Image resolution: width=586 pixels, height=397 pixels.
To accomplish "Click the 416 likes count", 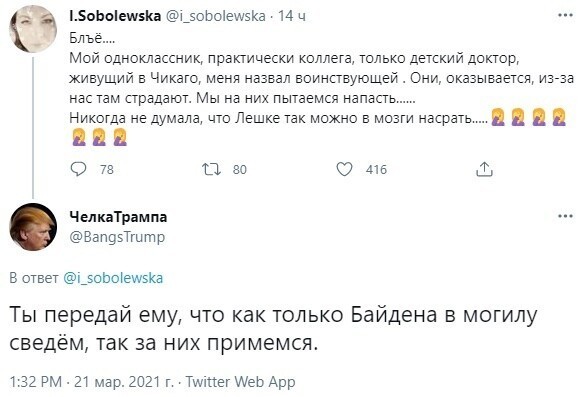I will pyautogui.click(x=376, y=170).
